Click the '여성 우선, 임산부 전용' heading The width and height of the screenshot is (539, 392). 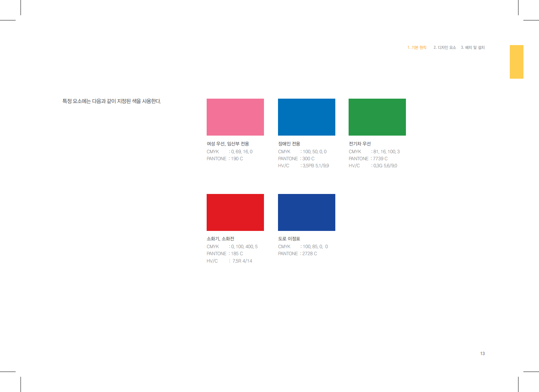(x=228, y=144)
